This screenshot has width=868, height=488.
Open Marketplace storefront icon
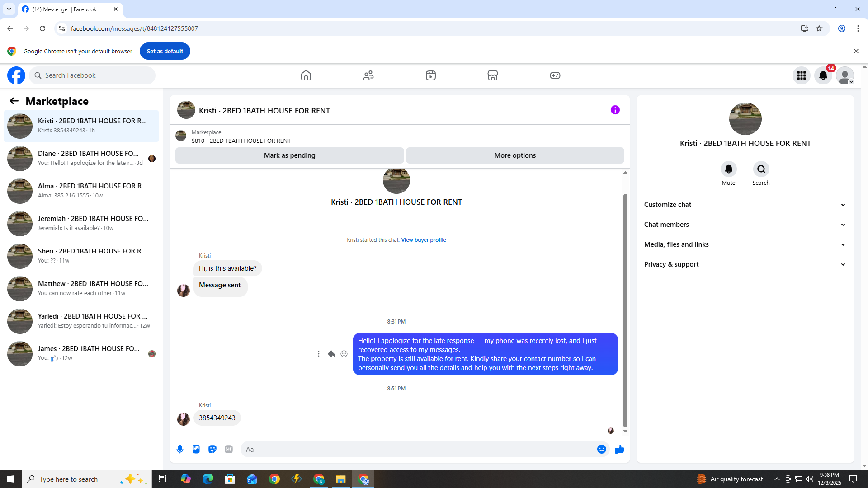[493, 75]
